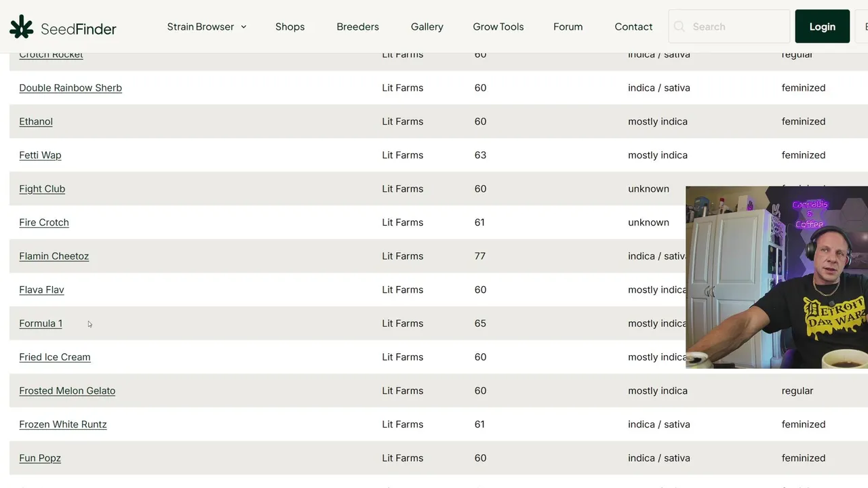Expand the Strain Browser dropdown chevron
Screen dimensions: 868x488
coord(243,27)
